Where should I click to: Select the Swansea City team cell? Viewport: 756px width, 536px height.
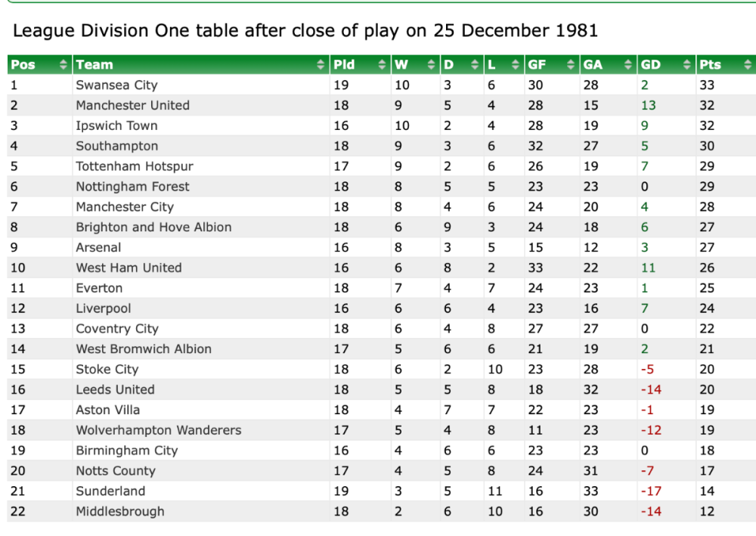tap(116, 85)
